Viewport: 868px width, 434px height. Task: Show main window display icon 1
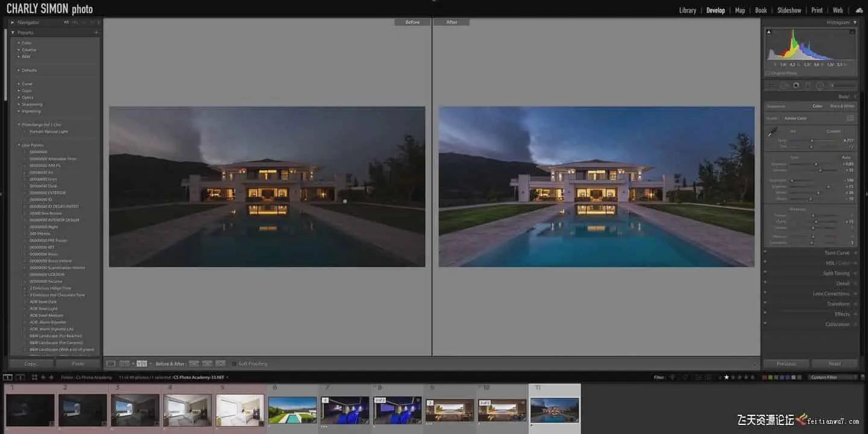(x=8, y=377)
